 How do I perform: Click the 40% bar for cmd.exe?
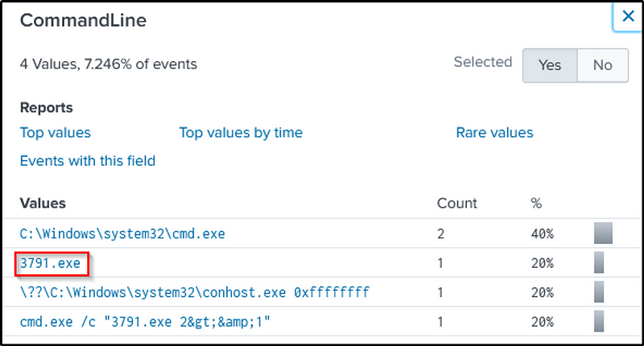point(603,234)
